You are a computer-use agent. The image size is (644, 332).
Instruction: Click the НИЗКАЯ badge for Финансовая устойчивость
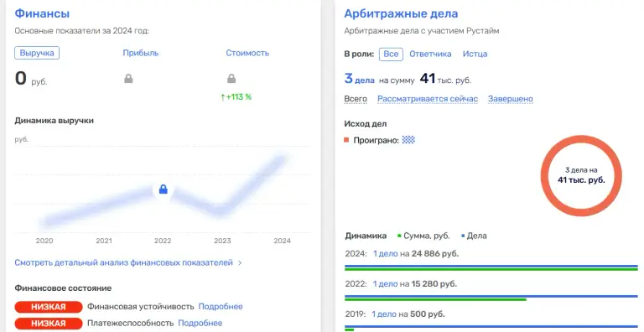[x=49, y=307]
